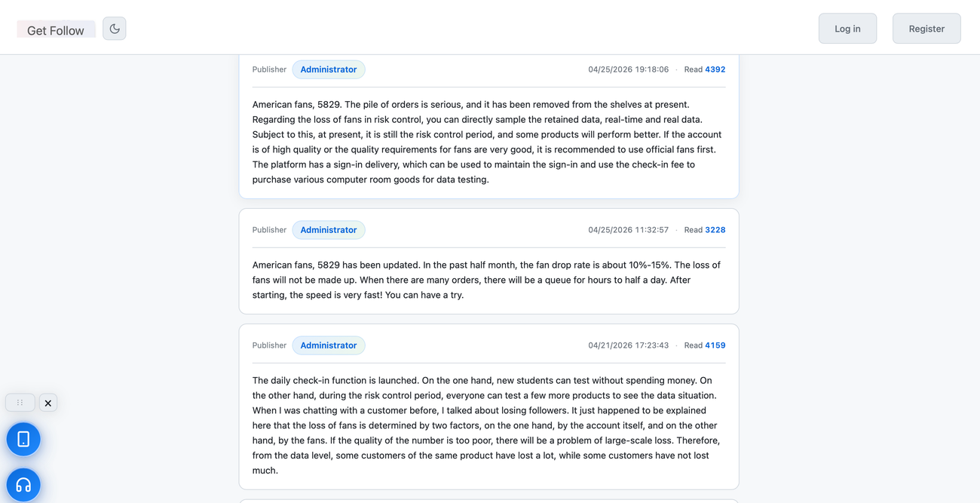Click the timestamp 04/25/2026 11:32:57

(x=628, y=230)
